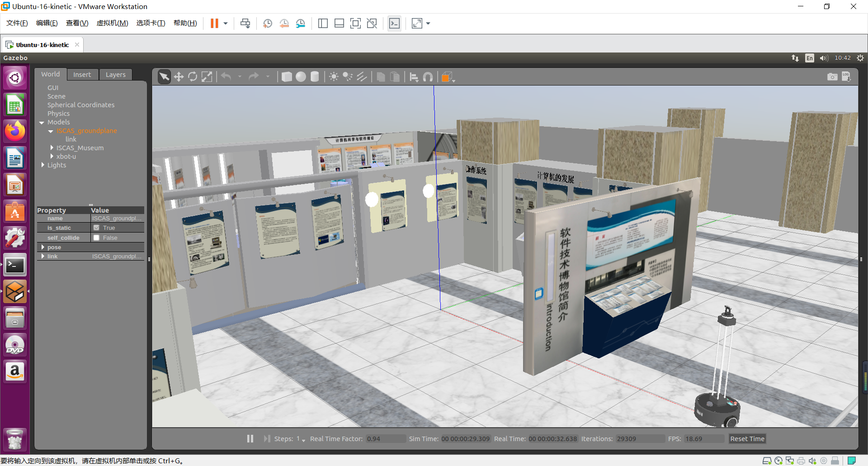Viewport: 868px width, 466px height.
Task: Take a screenshot with camera icon
Action: point(832,77)
